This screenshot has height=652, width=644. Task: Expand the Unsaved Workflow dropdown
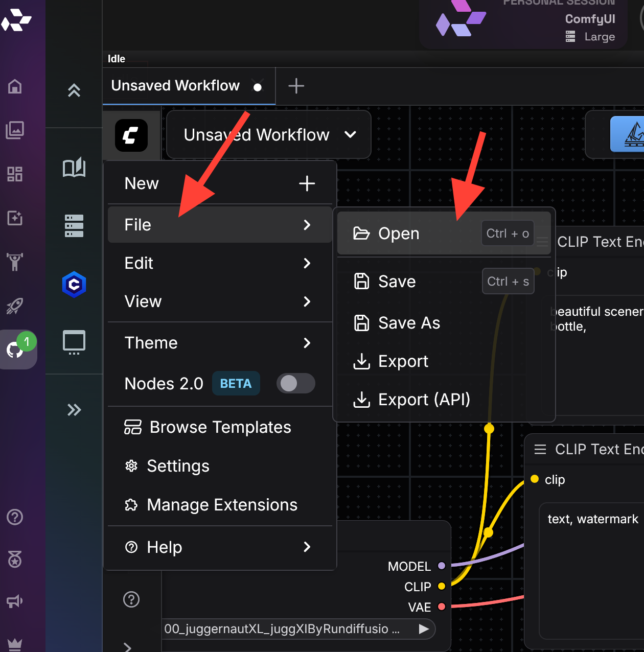269,135
